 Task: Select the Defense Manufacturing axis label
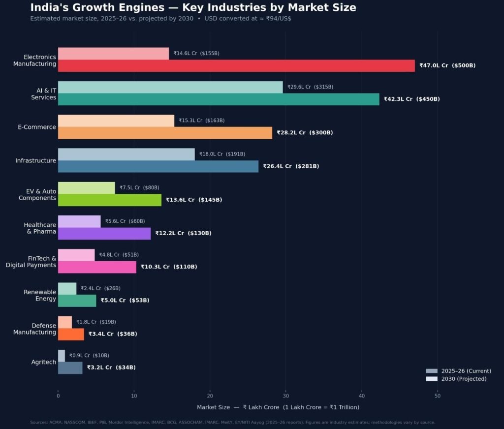[35, 329]
